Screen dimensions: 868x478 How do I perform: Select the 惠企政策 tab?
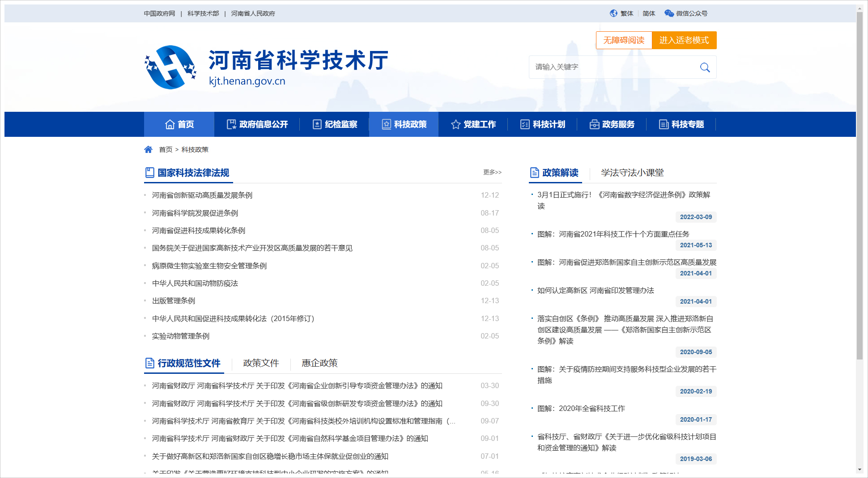[319, 363]
